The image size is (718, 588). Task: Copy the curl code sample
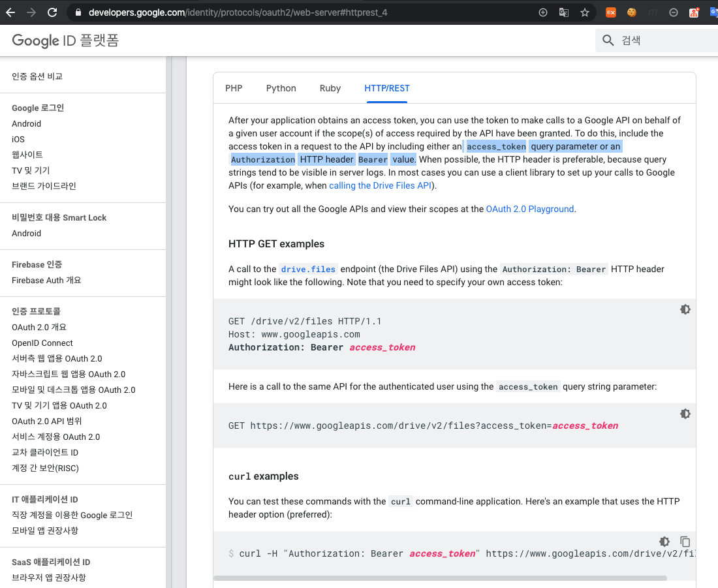pyautogui.click(x=685, y=542)
